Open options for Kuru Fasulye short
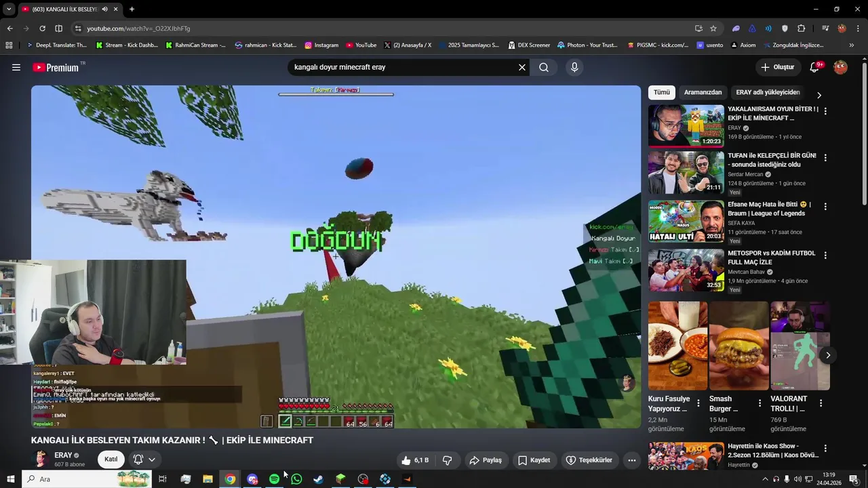 coord(698,403)
